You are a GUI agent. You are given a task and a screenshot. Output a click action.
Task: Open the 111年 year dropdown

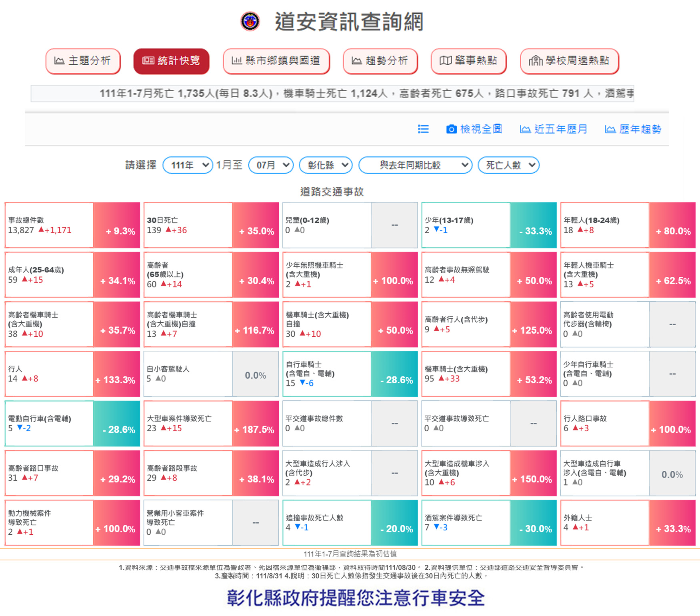pos(188,165)
